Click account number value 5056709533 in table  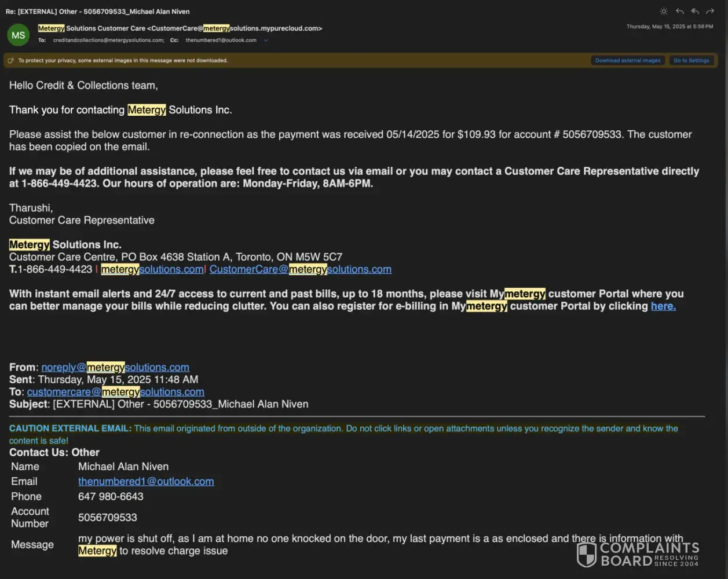tap(108, 518)
